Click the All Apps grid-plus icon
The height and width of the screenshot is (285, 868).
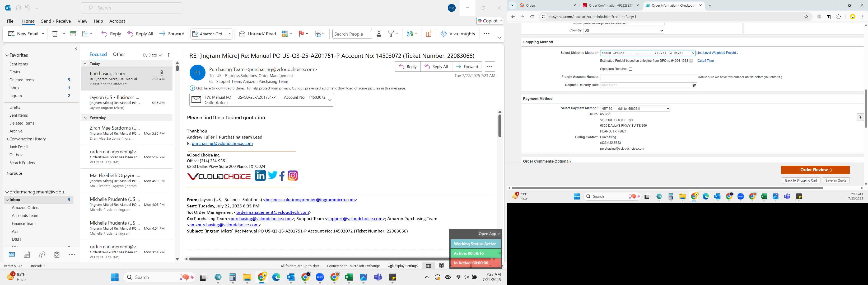click(429, 34)
